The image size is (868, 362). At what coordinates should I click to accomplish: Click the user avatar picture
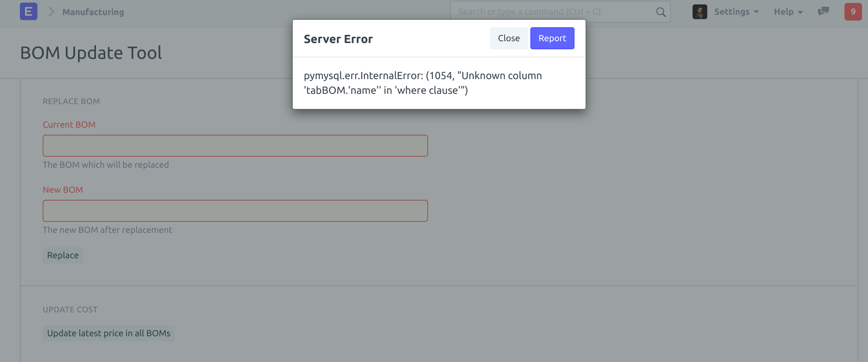[x=701, y=11]
